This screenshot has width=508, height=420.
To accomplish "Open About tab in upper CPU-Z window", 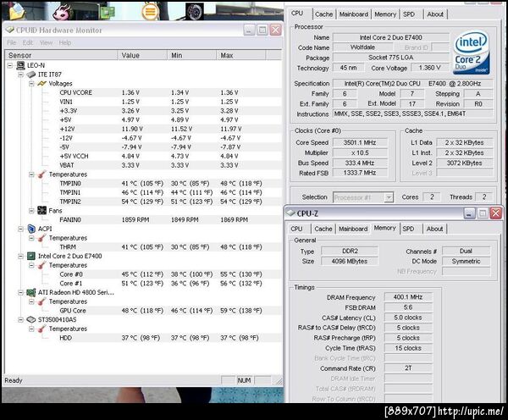I will 435,14.
